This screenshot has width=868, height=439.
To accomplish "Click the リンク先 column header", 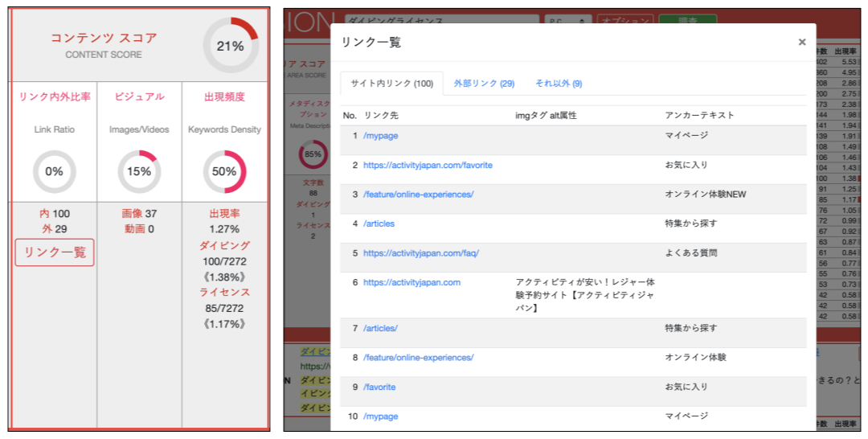I will click(x=381, y=115).
